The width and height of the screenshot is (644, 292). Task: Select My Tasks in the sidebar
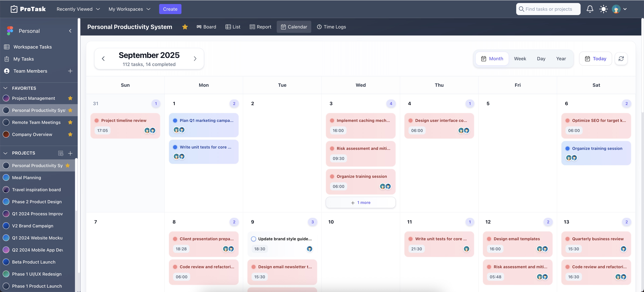coord(23,59)
